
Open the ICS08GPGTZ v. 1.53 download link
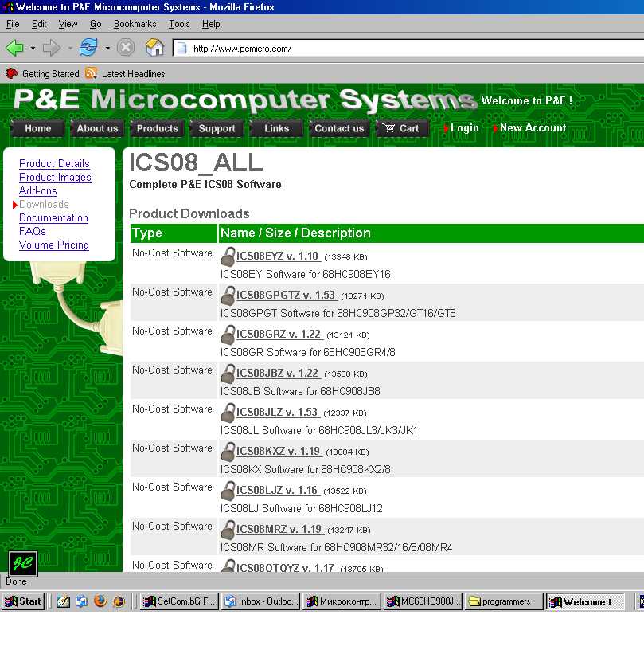pos(285,295)
